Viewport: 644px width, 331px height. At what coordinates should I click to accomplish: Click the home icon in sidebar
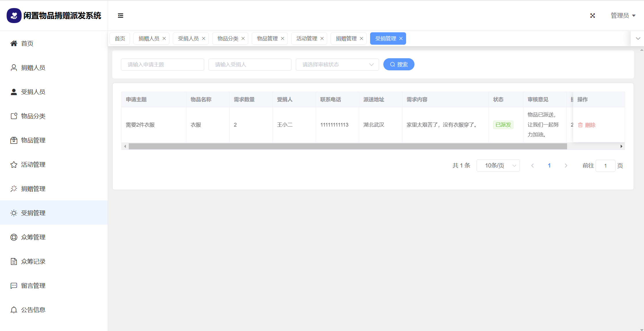(x=14, y=44)
